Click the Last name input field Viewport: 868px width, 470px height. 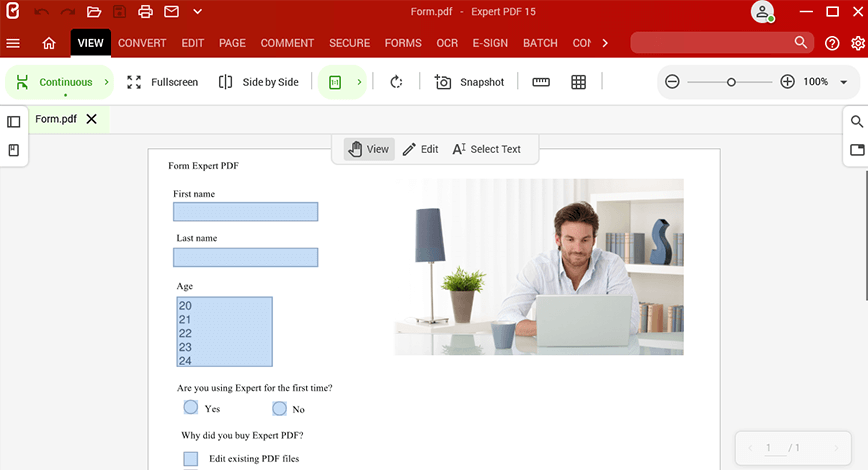[245, 257]
